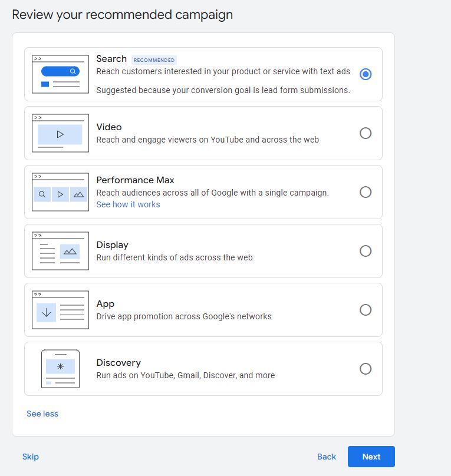The height and width of the screenshot is (476, 451).
Task: Click Skip to bypass campaign selection
Action: pyautogui.click(x=30, y=457)
